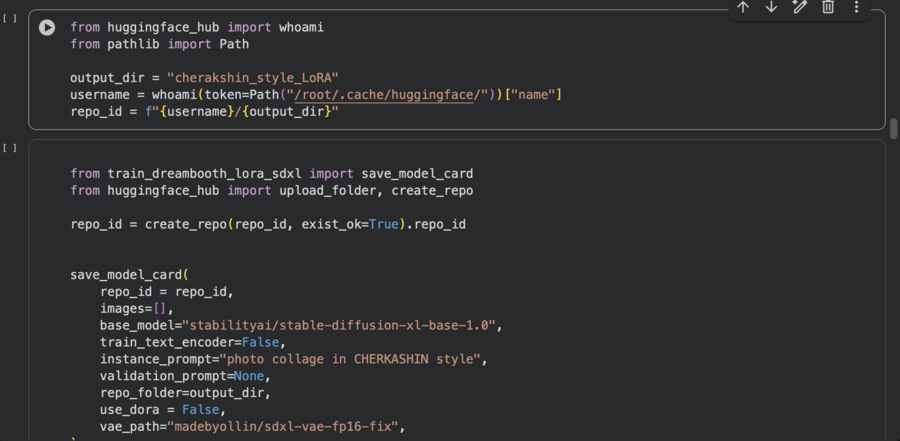Viewport: 900px width, 441px height.
Task: Run the first code cell
Action: point(47,28)
